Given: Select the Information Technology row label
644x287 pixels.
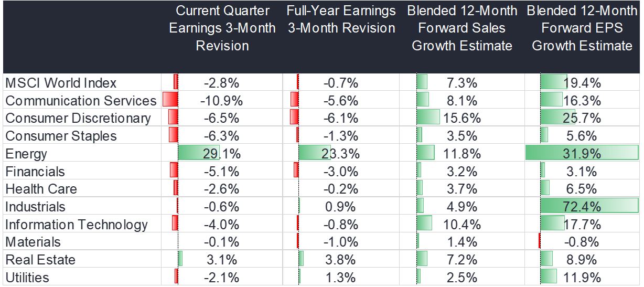Looking at the screenshot, I should click(77, 225).
